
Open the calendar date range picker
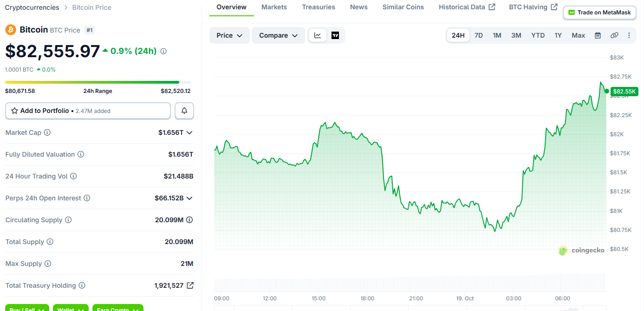coord(598,35)
